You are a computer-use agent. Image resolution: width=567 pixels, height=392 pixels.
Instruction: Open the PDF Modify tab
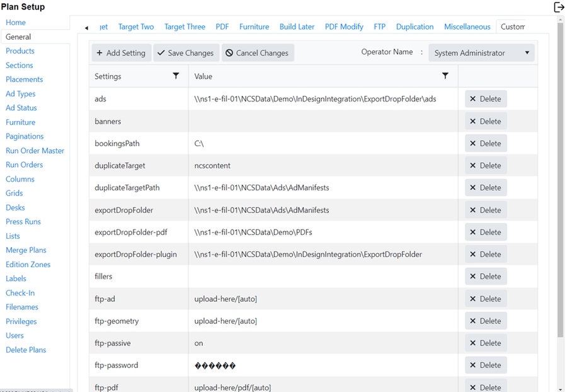(x=344, y=26)
